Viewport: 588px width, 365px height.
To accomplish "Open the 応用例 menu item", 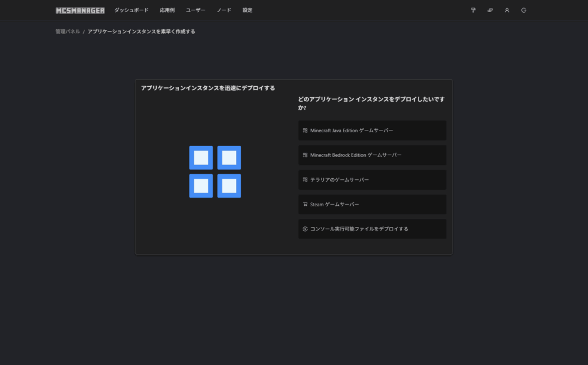I will 167,10.
